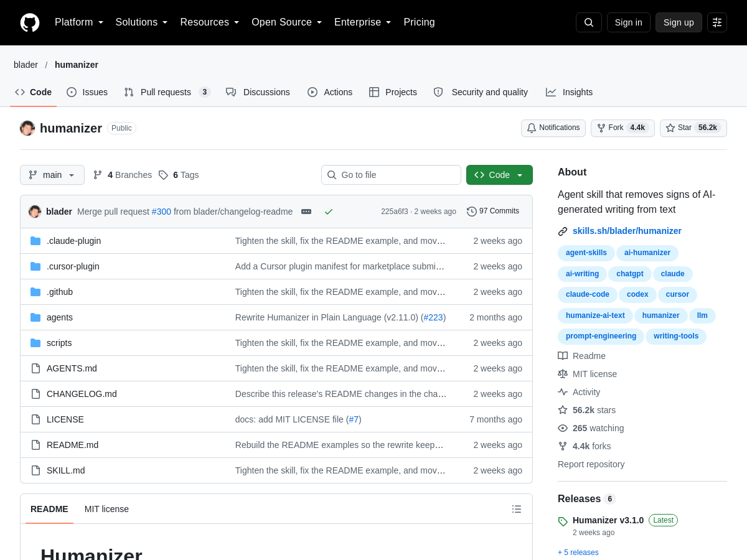Screen dimensions: 747x560
Task: Open the 6 Tags link
Action: [x=179, y=175]
